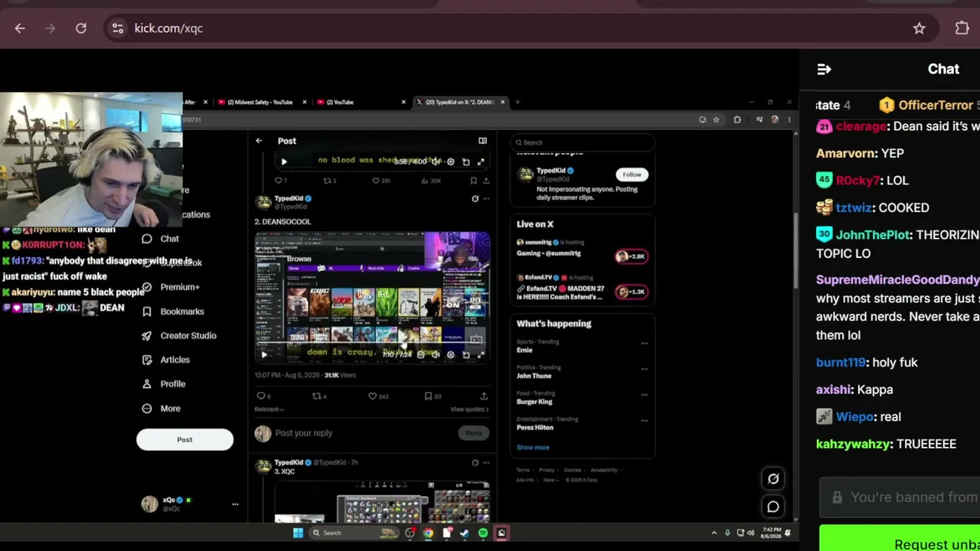Open the site information icon in address bar
Image resolution: width=980 pixels, height=551 pixels.
pyautogui.click(x=117, y=28)
